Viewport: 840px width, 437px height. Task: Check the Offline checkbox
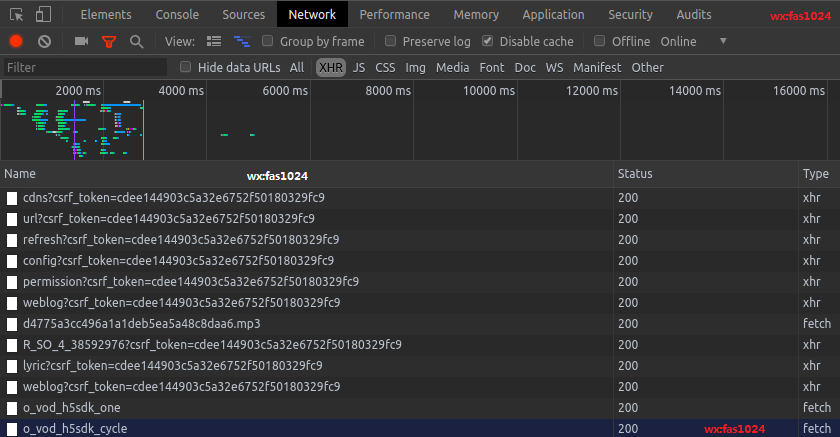(x=599, y=41)
